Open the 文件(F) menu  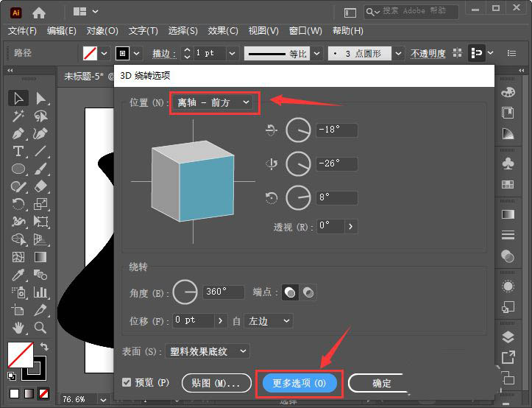tap(22, 31)
